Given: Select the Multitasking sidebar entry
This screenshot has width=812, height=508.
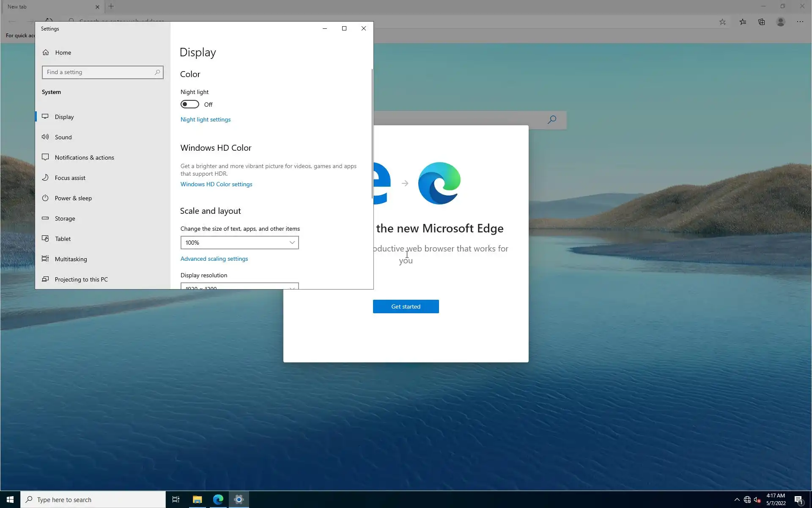Looking at the screenshot, I should tap(71, 259).
